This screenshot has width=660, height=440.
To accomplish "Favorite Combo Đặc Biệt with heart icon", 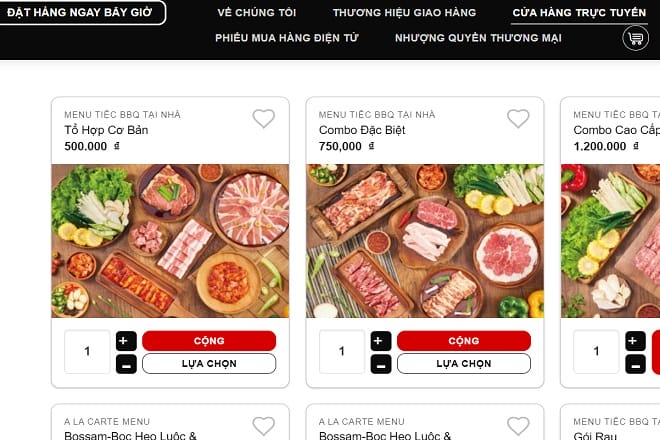I will tap(518, 119).
